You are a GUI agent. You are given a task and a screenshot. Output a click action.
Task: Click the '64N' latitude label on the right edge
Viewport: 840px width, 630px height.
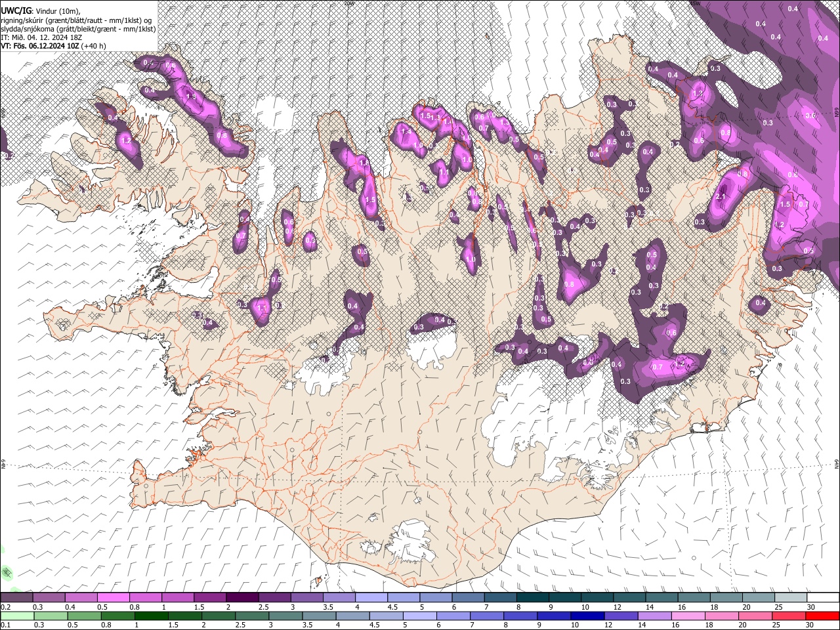(837, 463)
